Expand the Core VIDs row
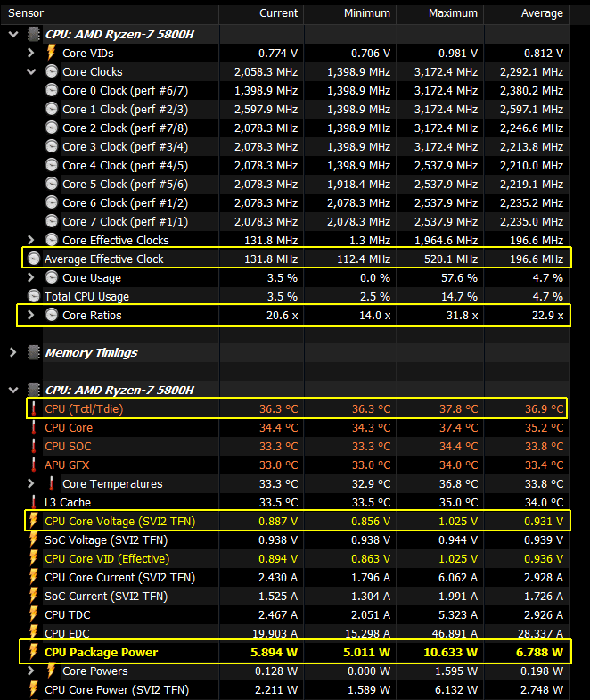 [x=31, y=54]
